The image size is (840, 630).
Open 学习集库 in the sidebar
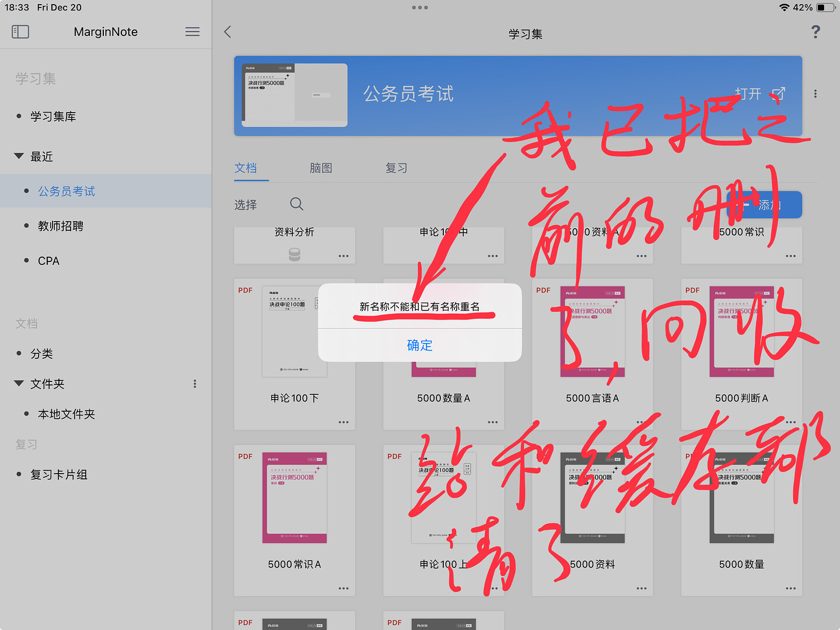tap(53, 117)
